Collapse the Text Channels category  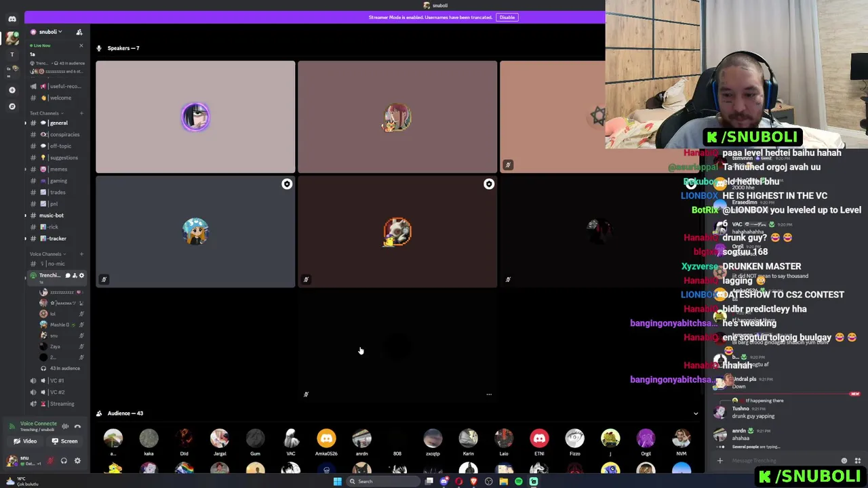46,113
